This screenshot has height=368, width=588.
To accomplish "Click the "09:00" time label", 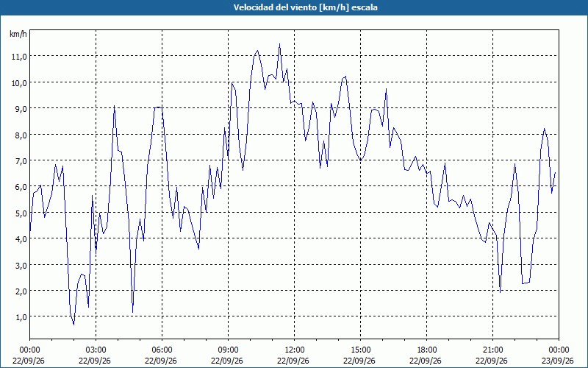I will point(228,350).
